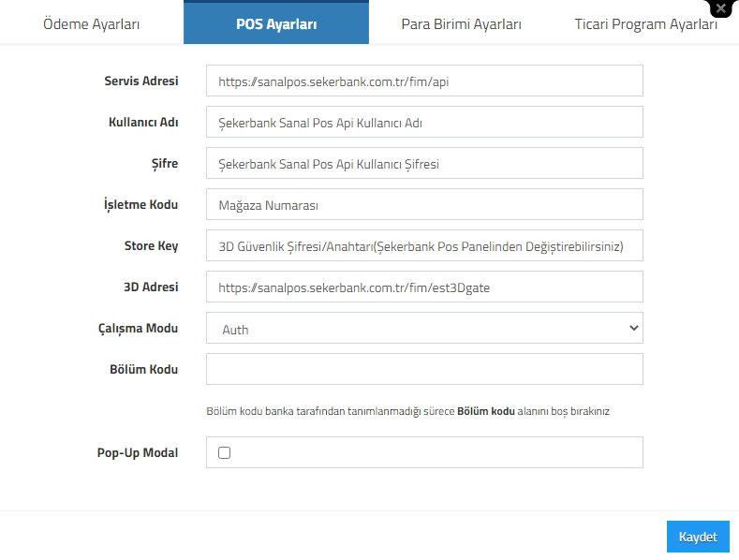Click the Store Key label
This screenshot has width=739, height=560.
pyautogui.click(x=152, y=246)
